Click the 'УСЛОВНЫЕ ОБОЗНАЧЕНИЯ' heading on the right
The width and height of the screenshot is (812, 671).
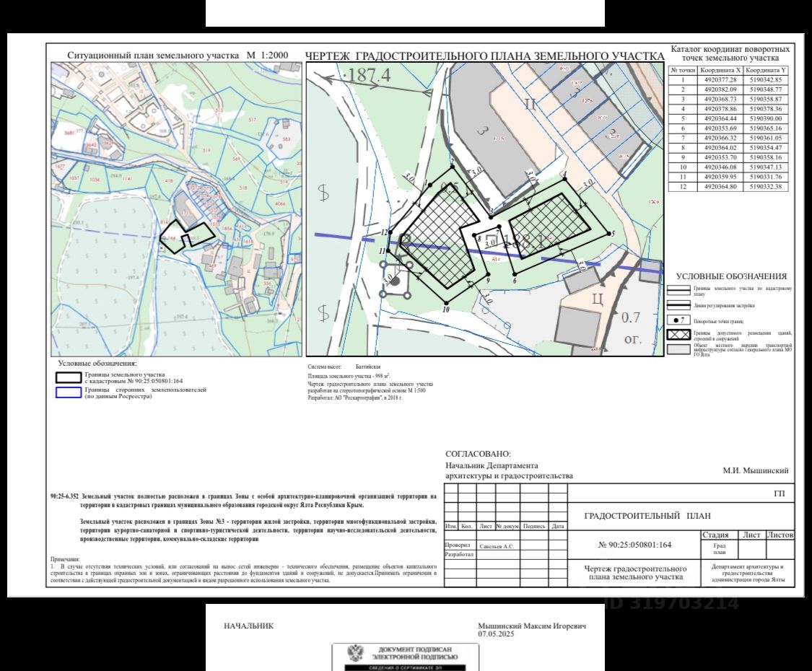click(x=731, y=276)
